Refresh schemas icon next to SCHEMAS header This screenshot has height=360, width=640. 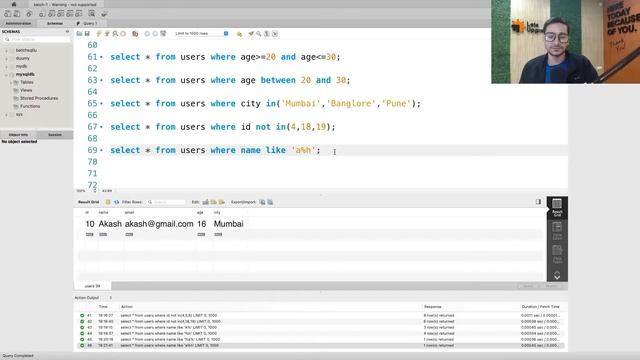tap(67, 31)
